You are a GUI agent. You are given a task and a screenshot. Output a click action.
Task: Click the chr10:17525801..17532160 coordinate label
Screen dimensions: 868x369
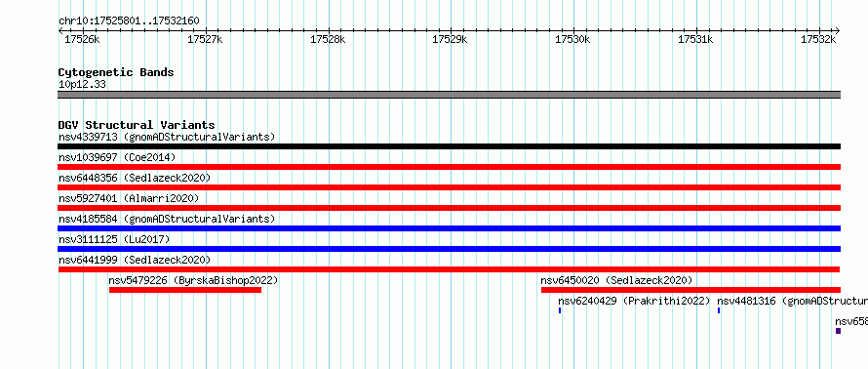tap(129, 21)
